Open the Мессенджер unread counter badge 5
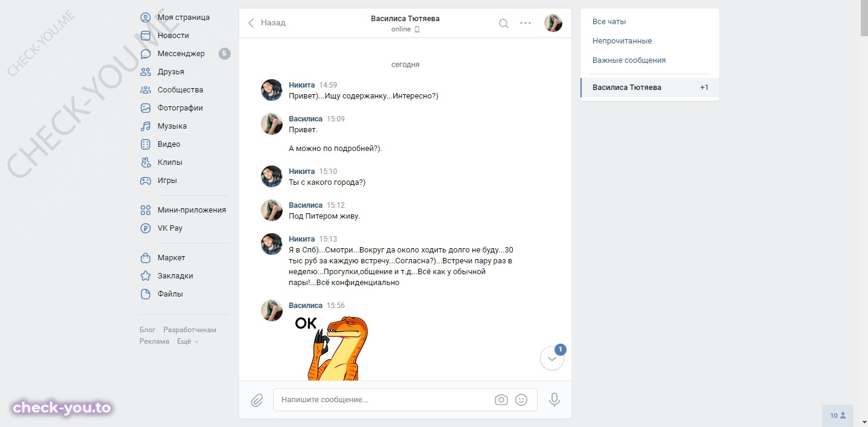Viewport: 868px width, 427px height. click(x=224, y=54)
